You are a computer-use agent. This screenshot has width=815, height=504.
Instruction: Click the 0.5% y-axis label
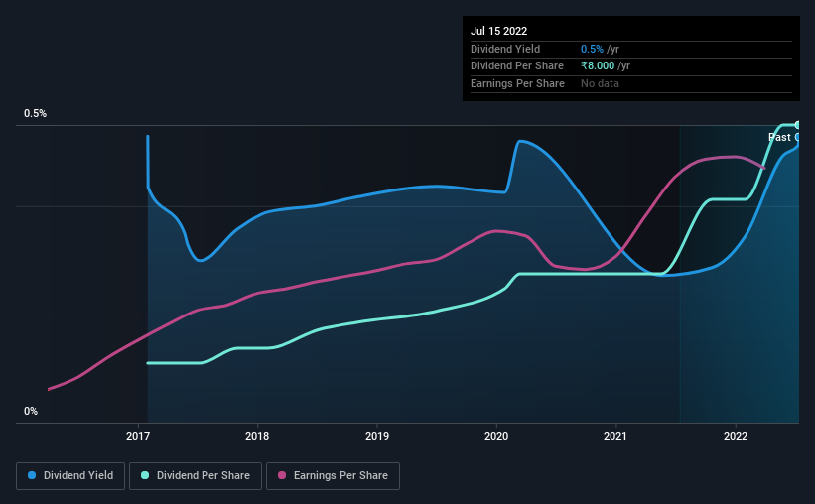[x=36, y=113]
